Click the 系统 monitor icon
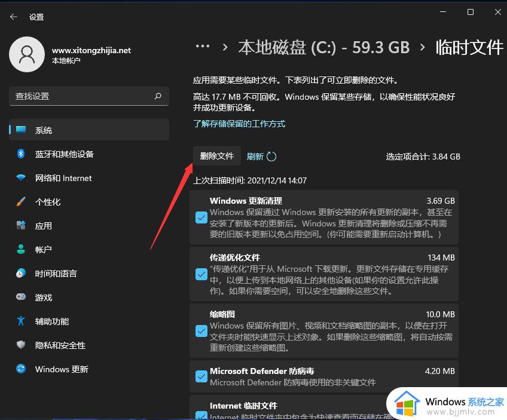This screenshot has height=420, width=507. pos(21,130)
